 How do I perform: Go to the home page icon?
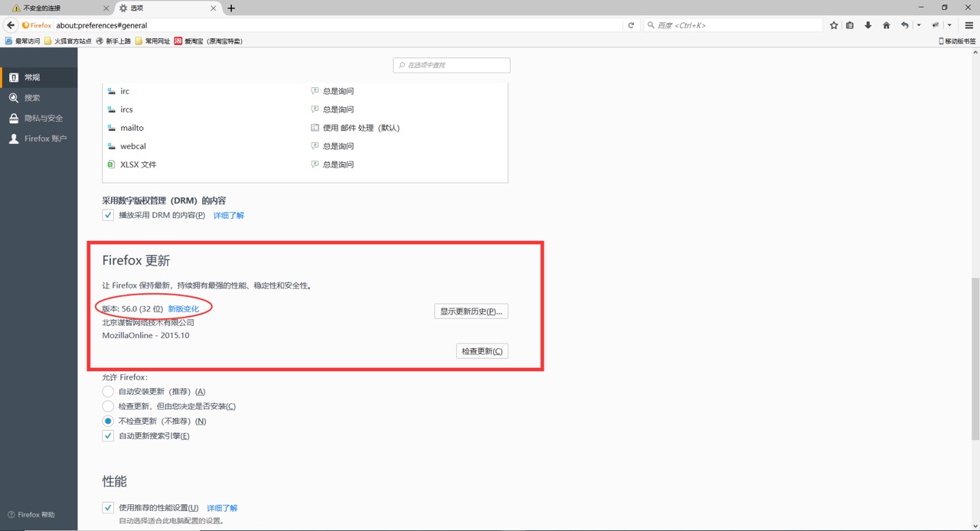point(886,25)
